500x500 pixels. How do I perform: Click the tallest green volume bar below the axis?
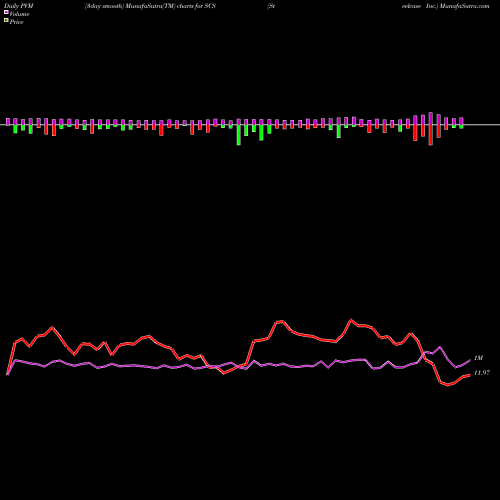click(x=239, y=135)
